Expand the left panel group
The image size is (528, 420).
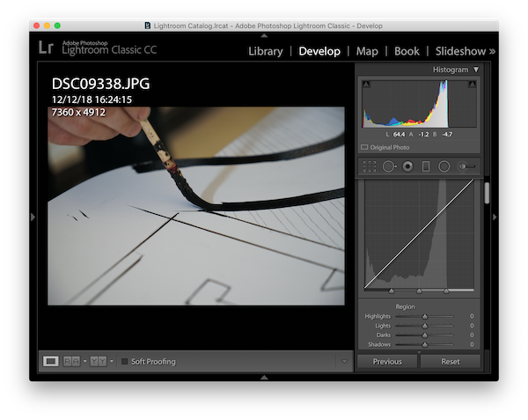point(33,217)
